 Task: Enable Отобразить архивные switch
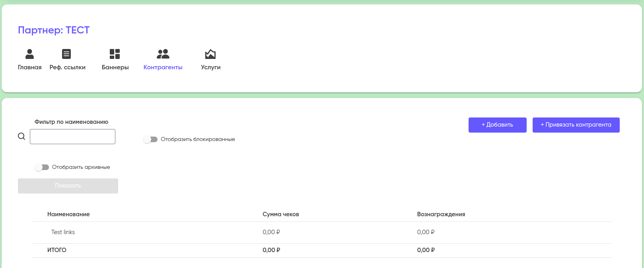(41, 167)
